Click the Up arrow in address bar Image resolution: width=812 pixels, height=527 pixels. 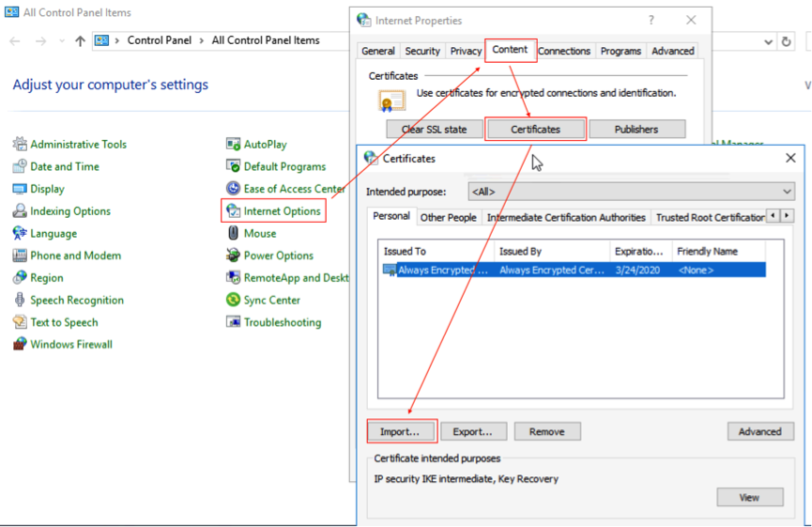pyautogui.click(x=80, y=41)
